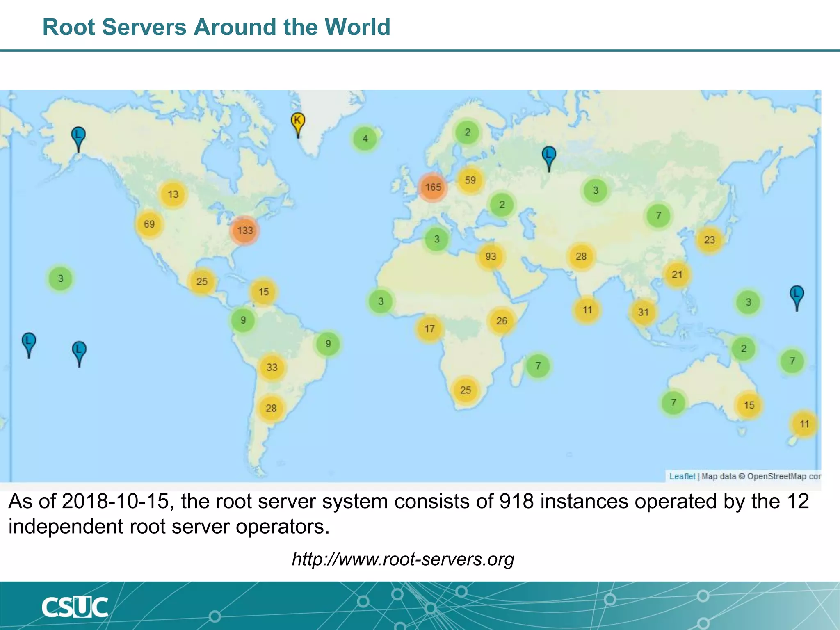Open the 13 cluster in western Canada
The height and width of the screenshot is (630, 840).
click(x=173, y=194)
